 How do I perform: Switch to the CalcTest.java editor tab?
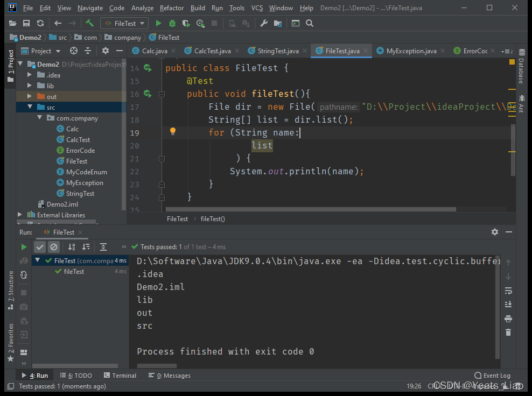tap(212, 51)
